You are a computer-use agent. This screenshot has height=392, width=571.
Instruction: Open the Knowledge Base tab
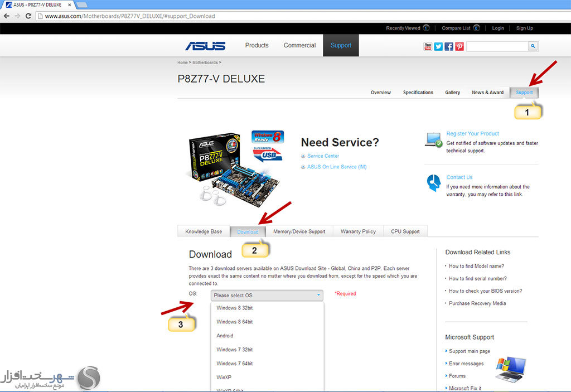(204, 231)
